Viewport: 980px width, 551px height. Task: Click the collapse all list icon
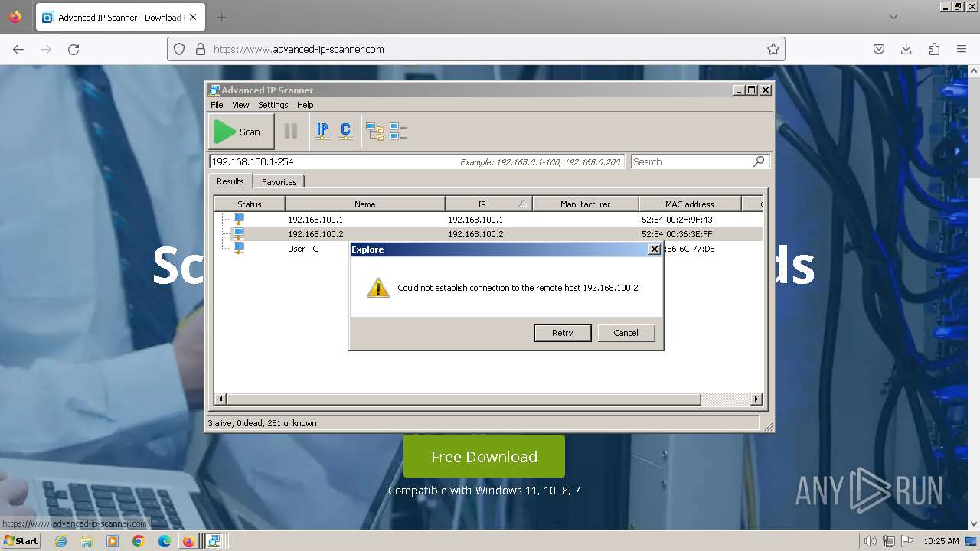[x=398, y=132]
